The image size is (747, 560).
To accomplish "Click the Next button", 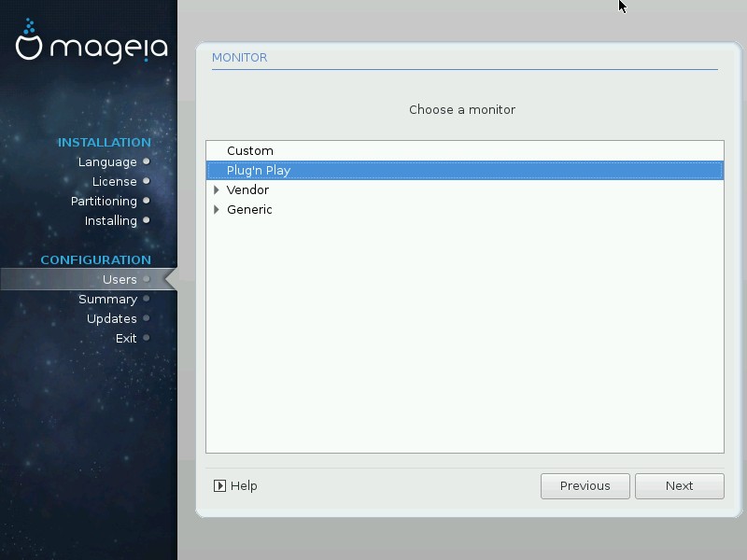I will point(680,486).
